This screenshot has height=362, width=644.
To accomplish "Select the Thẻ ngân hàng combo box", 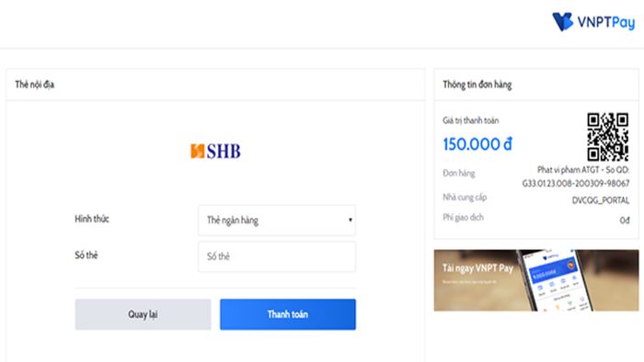I will coord(277,221).
